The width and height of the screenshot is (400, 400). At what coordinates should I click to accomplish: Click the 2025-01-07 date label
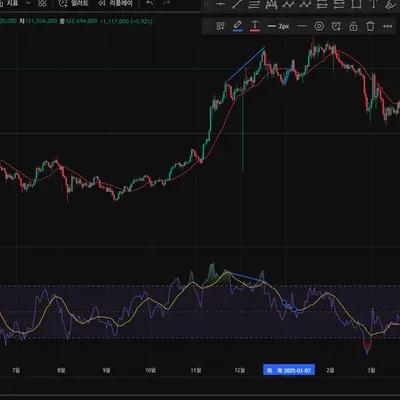click(289, 370)
